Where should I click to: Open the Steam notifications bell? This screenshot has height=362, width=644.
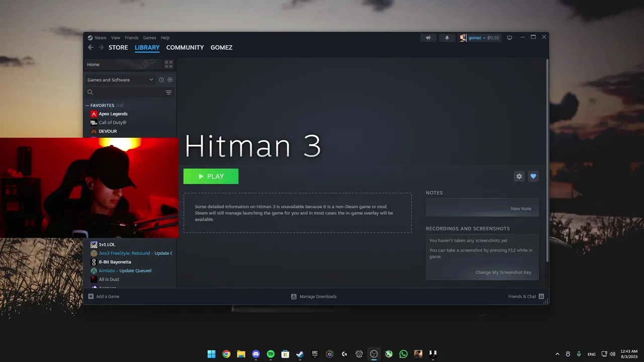[x=447, y=38]
